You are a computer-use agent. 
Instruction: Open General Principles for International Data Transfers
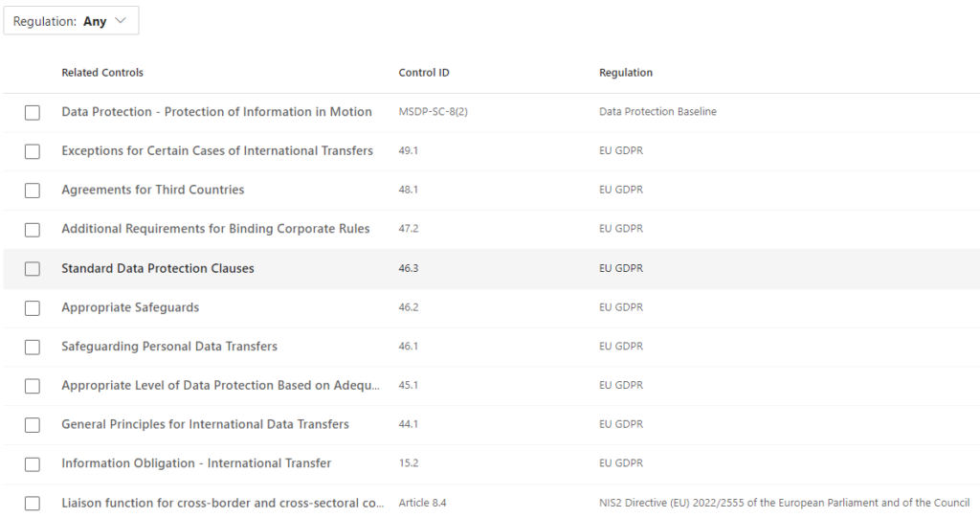point(205,424)
